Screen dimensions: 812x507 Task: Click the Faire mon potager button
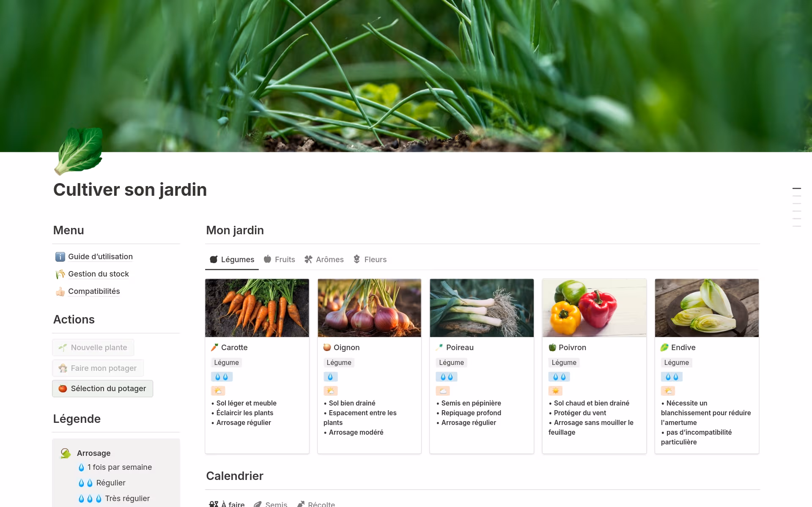coord(98,368)
